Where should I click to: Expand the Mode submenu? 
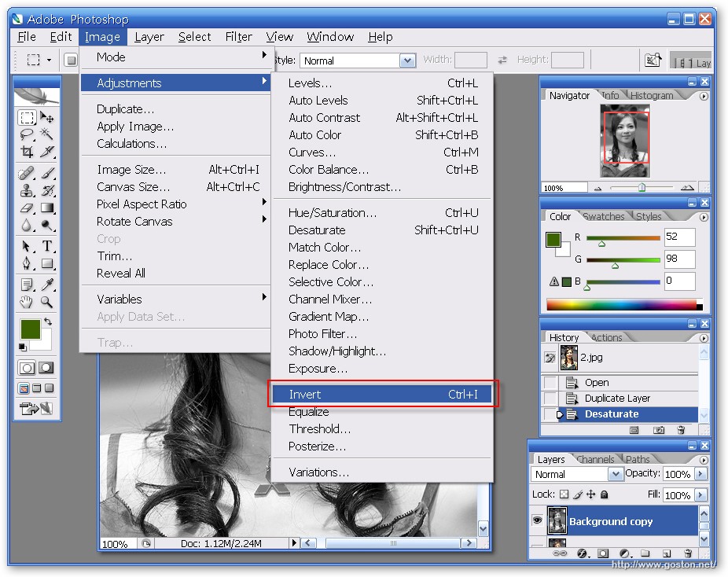pos(176,57)
